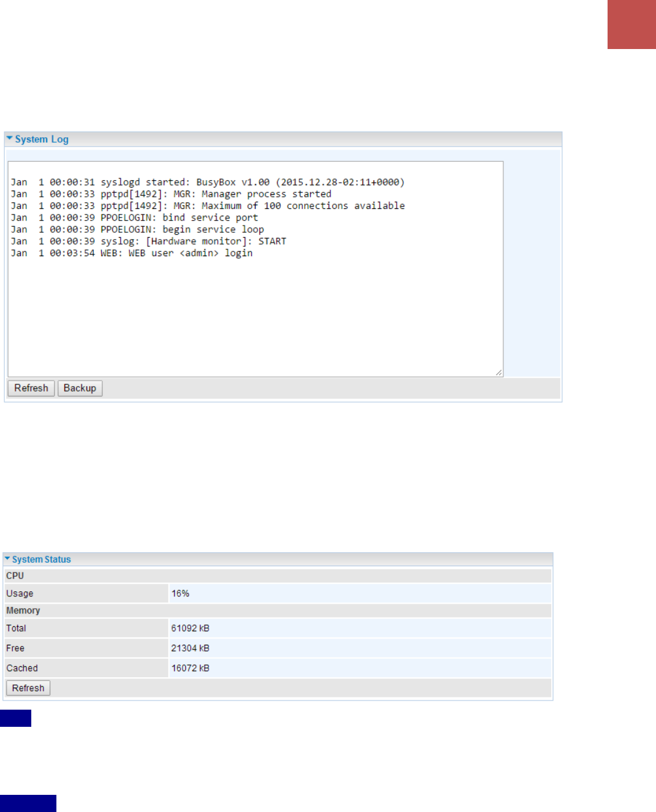This screenshot has width=656, height=812.
Task: Click the Total memory label
Action: [x=17, y=628]
